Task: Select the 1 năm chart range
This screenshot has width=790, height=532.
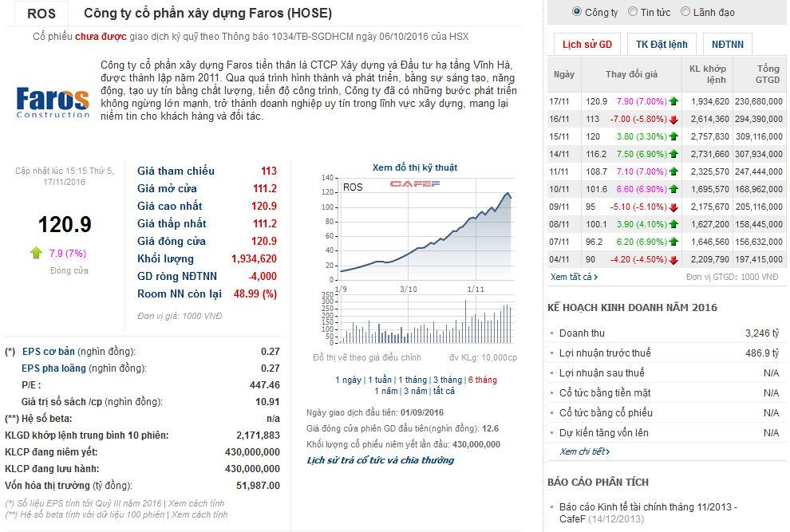Action: (386, 391)
